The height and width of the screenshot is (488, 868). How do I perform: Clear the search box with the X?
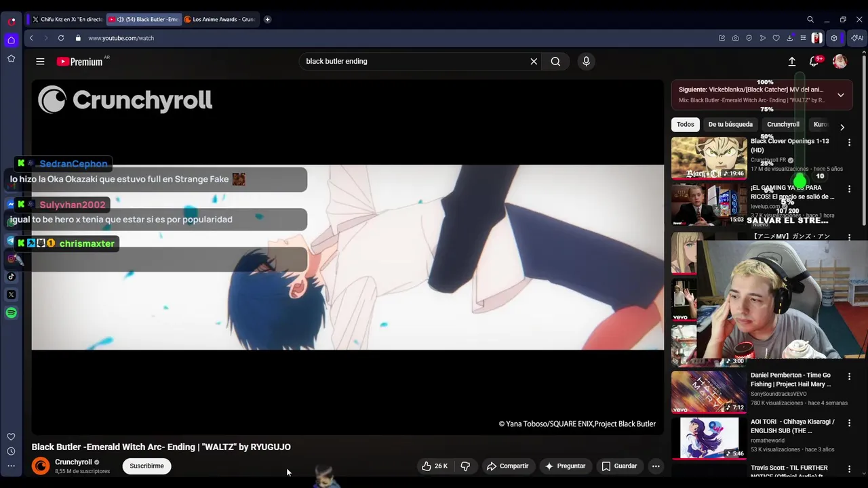pos(534,62)
